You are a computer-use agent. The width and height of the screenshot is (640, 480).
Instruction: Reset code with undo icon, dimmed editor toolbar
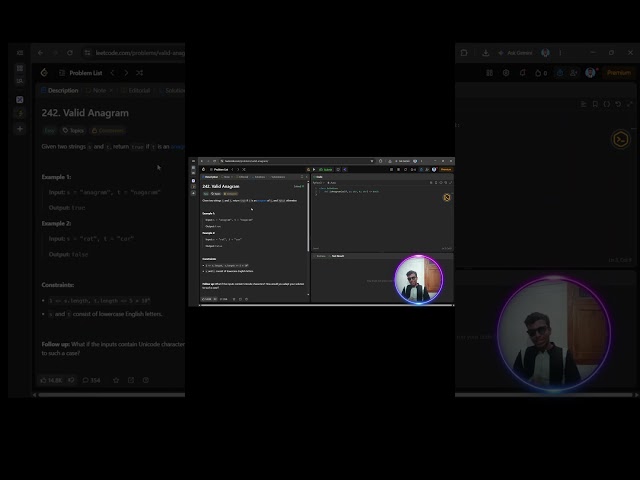click(618, 104)
